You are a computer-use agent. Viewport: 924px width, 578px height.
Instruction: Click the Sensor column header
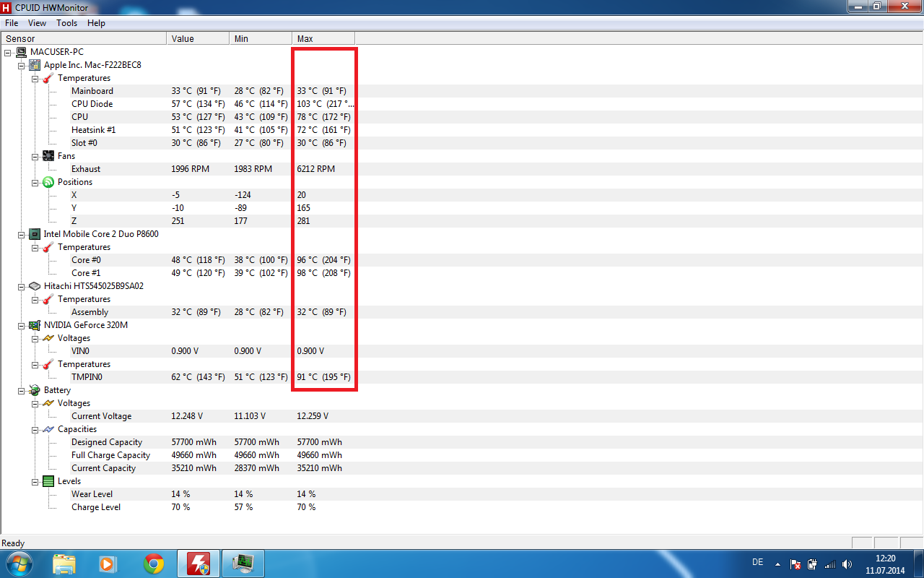point(84,38)
